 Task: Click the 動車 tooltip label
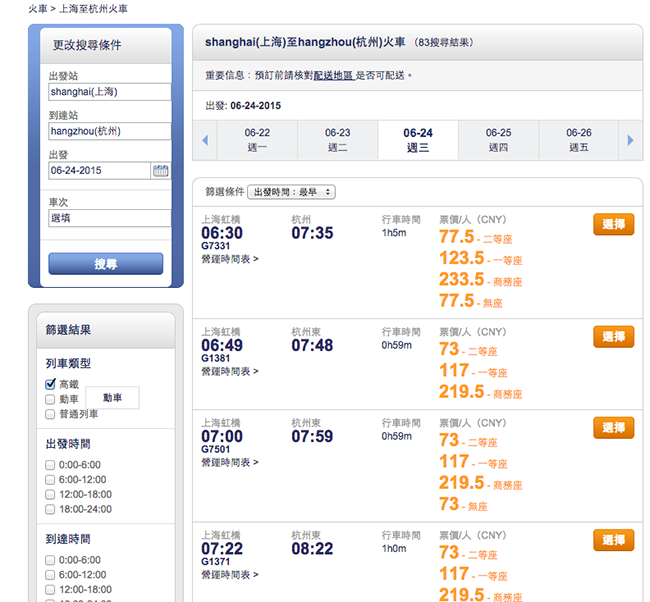pyautogui.click(x=112, y=398)
